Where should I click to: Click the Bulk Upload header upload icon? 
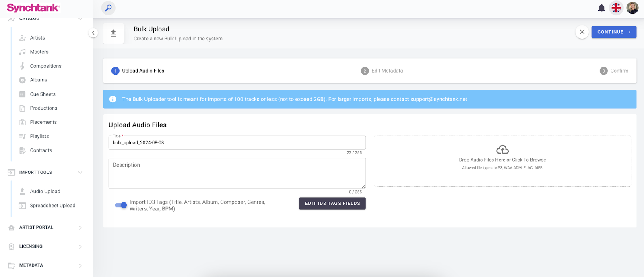pyautogui.click(x=114, y=33)
